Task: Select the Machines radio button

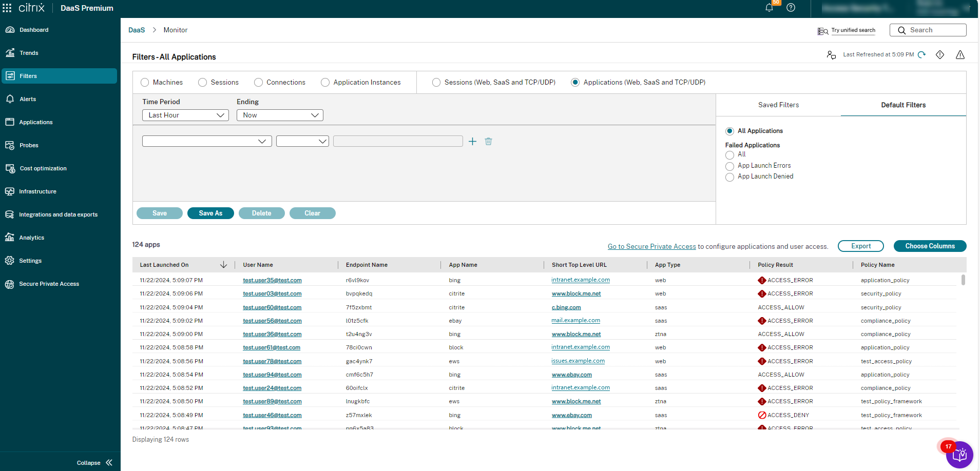Action: coord(145,83)
